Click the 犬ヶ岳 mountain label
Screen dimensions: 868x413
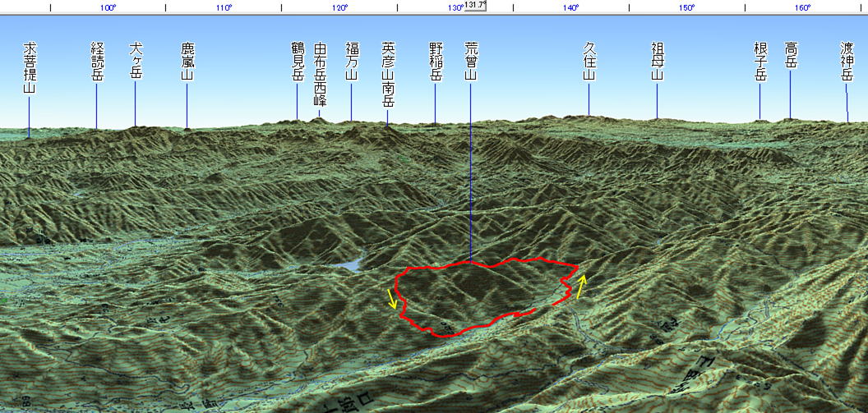(136, 62)
